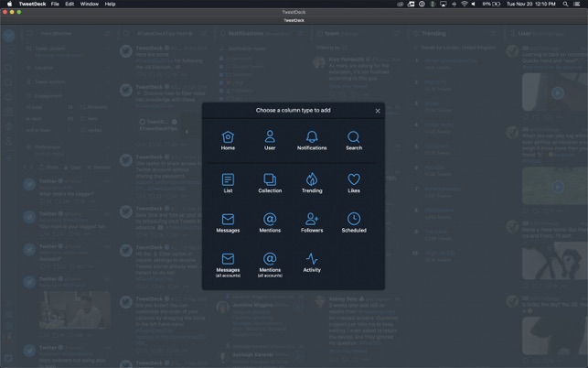This screenshot has height=368, width=588.
Task: Open the Edit menu
Action: point(69,4)
